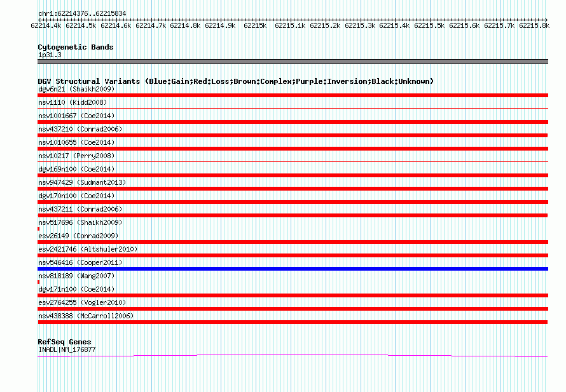
Task: Open the dgv171n100 (Coe2014) label
Action: coord(76,289)
